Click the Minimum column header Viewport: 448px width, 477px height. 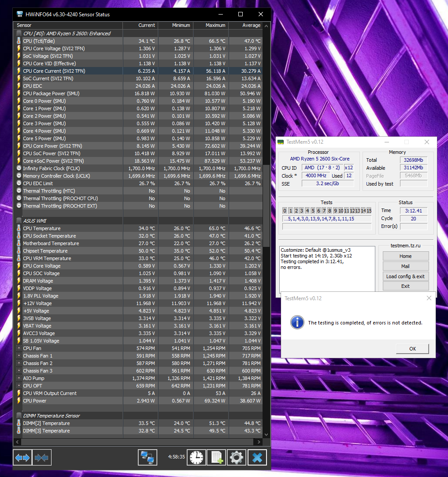coord(176,25)
